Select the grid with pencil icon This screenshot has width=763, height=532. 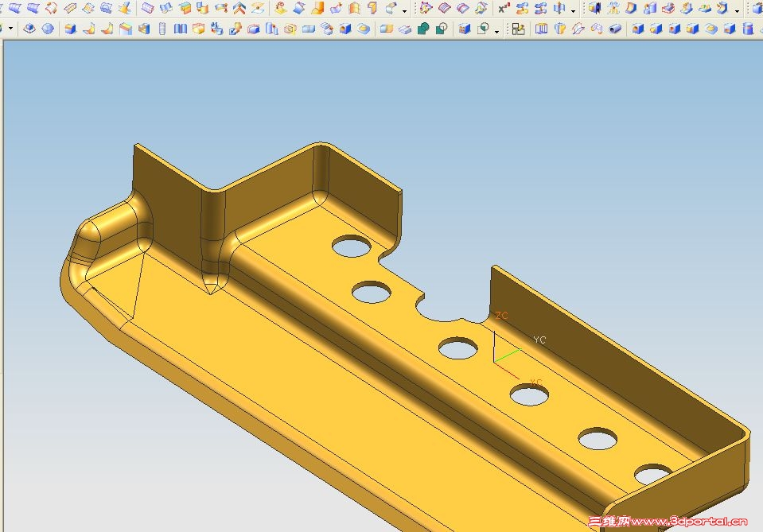click(x=518, y=29)
